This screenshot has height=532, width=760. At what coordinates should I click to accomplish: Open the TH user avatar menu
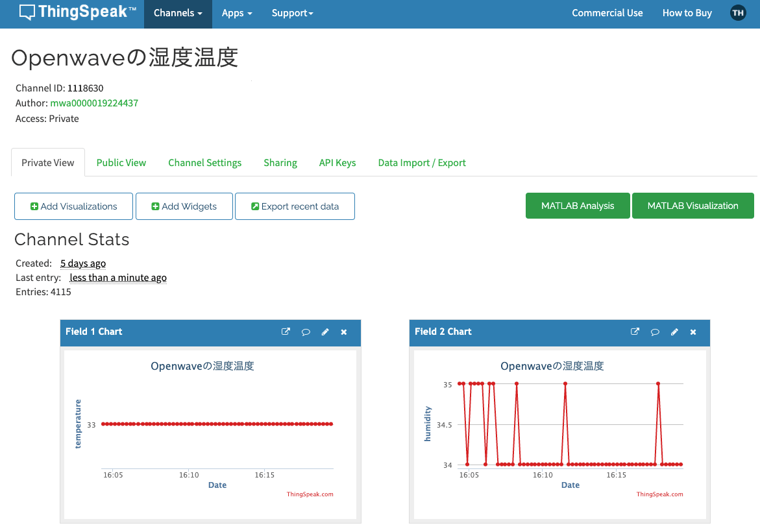738,13
